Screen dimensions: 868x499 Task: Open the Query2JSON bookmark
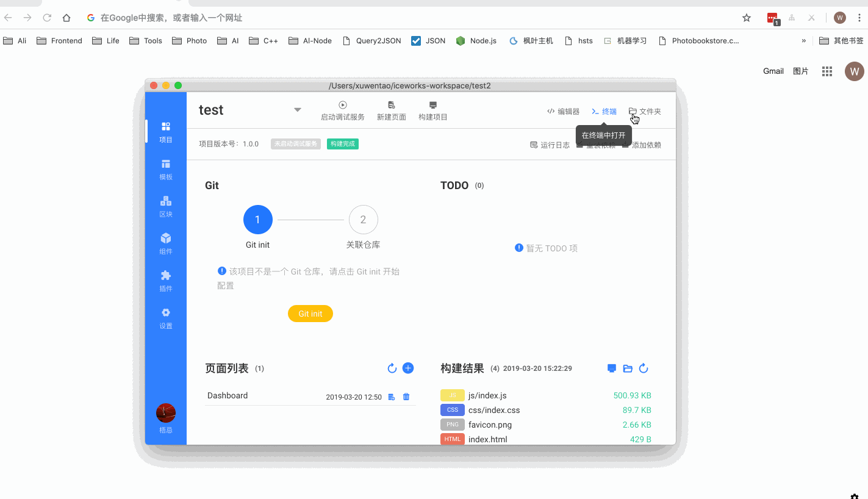coord(371,41)
